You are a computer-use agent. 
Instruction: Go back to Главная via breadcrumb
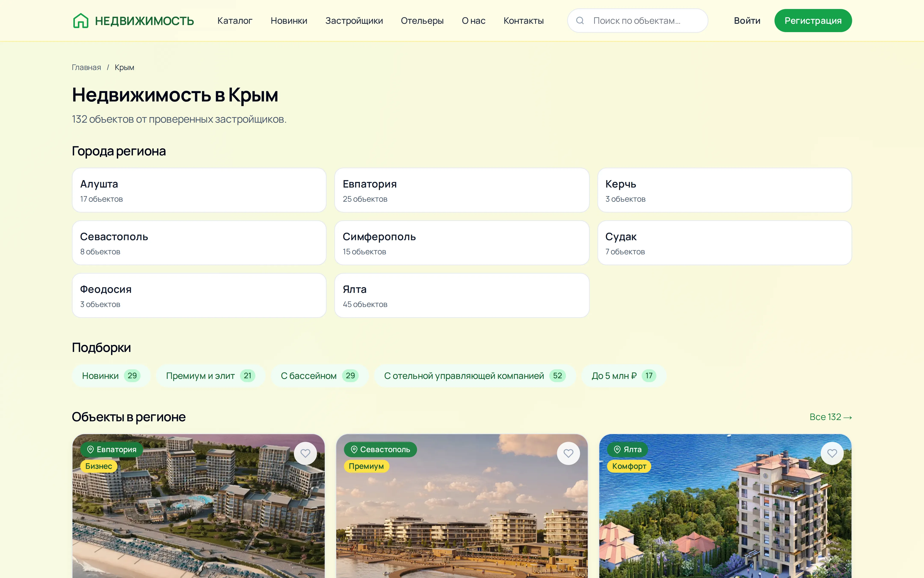86,67
